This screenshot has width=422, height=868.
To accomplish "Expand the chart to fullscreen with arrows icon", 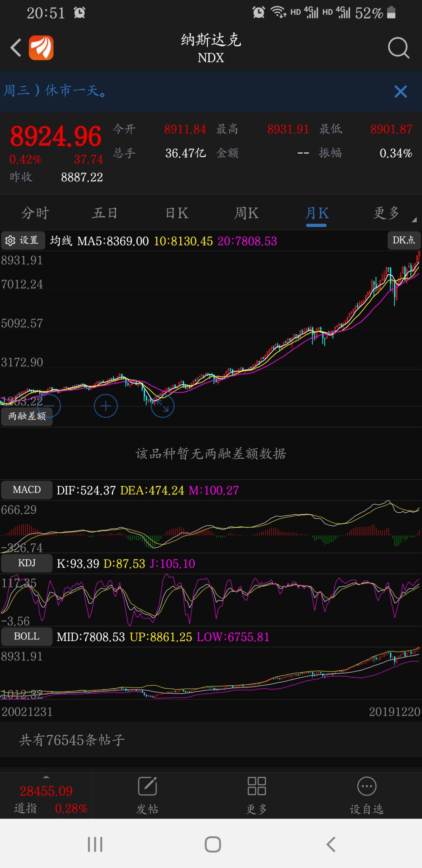I will (x=163, y=406).
